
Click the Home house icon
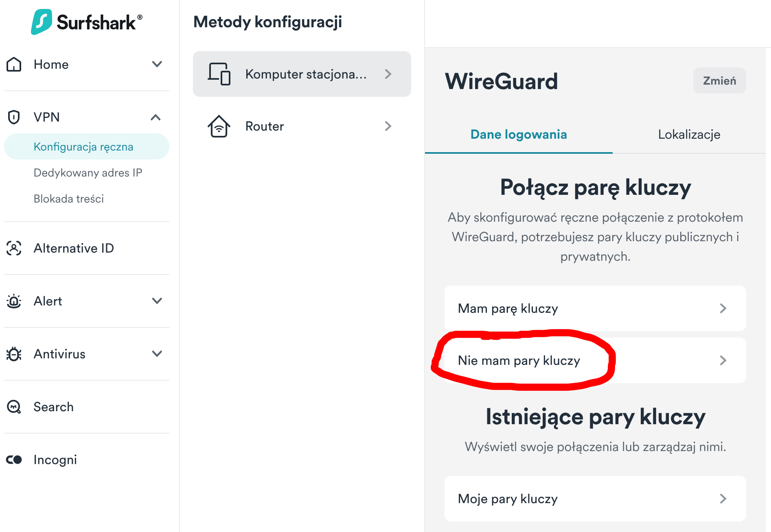[14, 64]
